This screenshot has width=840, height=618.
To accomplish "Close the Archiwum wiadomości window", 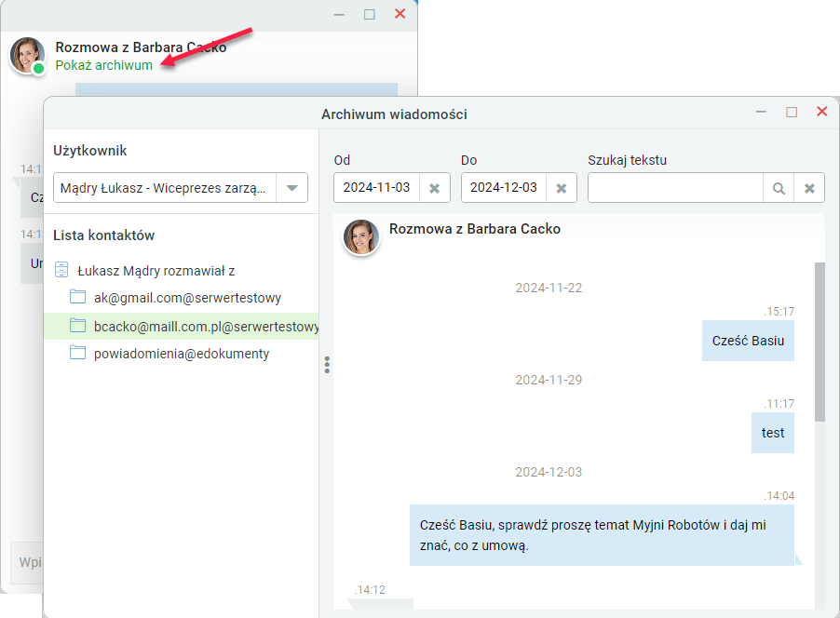I will tap(821, 112).
